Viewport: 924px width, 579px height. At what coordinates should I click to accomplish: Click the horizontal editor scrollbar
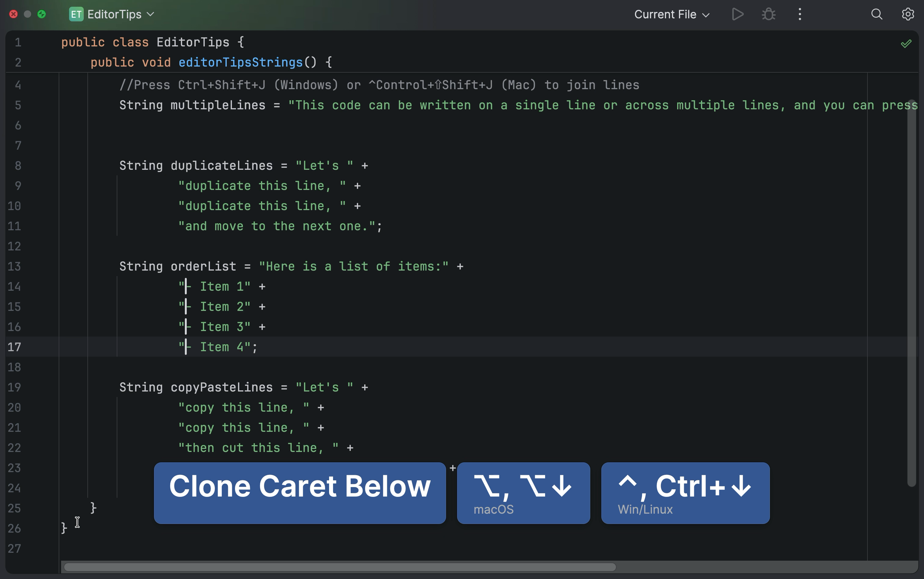pos(340,567)
